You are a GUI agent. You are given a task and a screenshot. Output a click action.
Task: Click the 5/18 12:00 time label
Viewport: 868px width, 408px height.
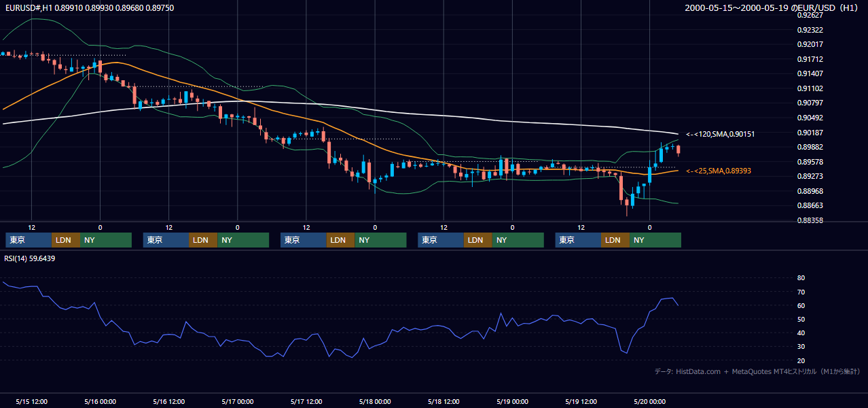tap(444, 401)
